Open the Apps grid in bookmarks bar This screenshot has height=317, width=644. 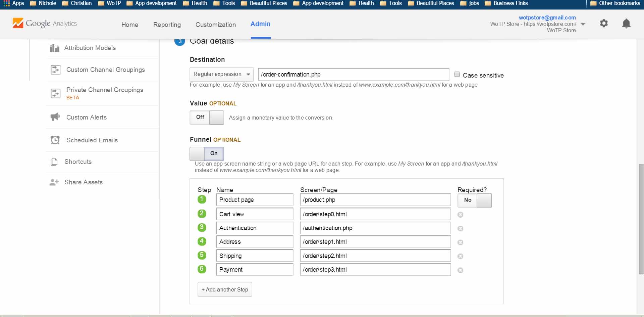pos(13,3)
